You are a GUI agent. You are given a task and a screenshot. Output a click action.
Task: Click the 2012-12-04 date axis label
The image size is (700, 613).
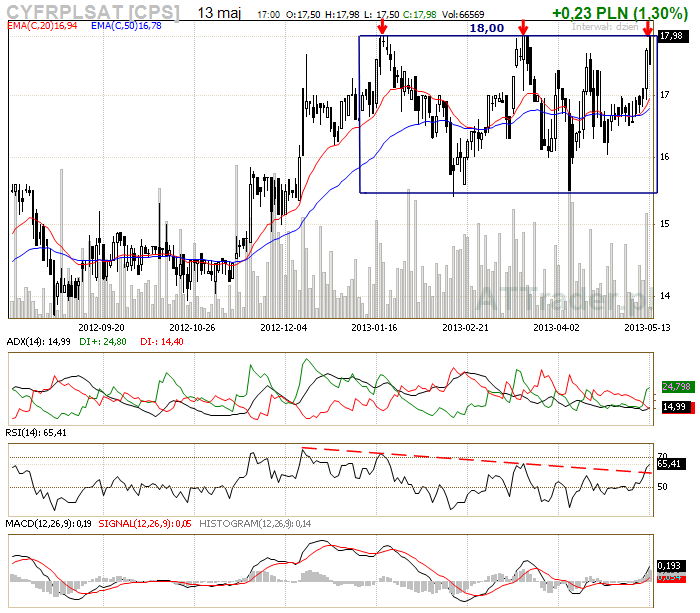pos(283,328)
